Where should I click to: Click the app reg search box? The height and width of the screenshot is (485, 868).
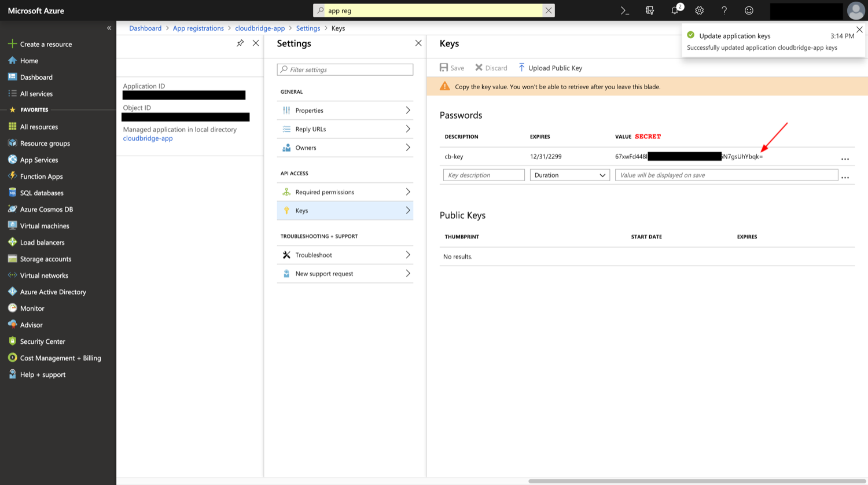pyautogui.click(x=434, y=10)
